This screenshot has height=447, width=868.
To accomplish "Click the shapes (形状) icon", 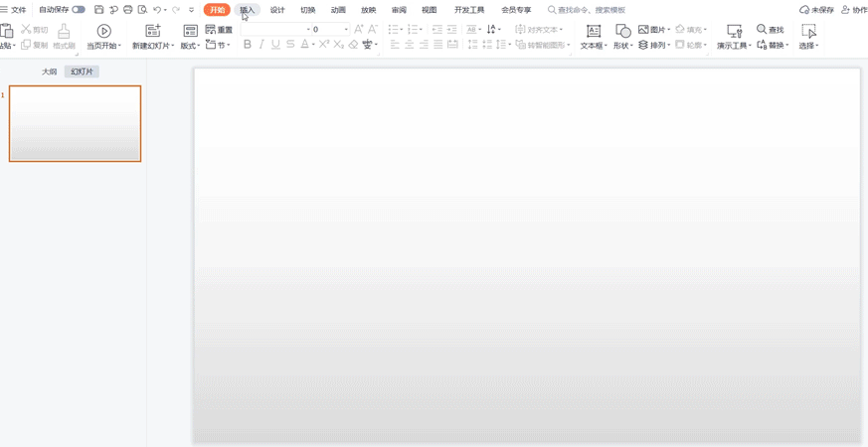I will 623,31.
